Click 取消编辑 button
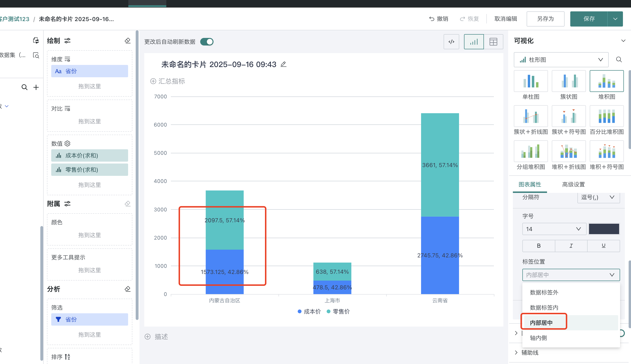This screenshot has width=631, height=364. pyautogui.click(x=506, y=19)
